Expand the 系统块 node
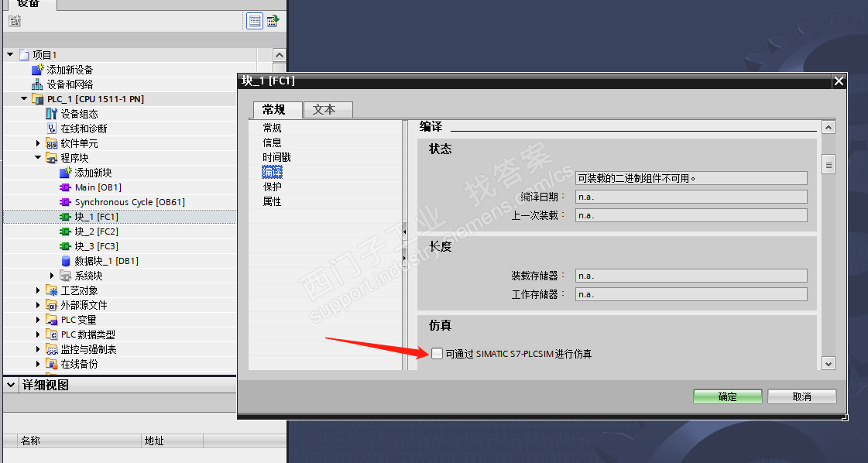 (51, 276)
